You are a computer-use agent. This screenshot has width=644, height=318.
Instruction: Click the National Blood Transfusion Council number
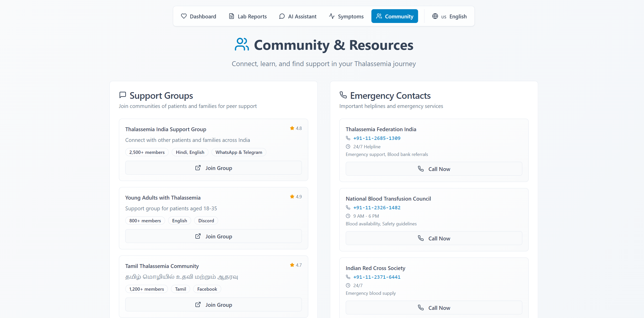pyautogui.click(x=377, y=207)
